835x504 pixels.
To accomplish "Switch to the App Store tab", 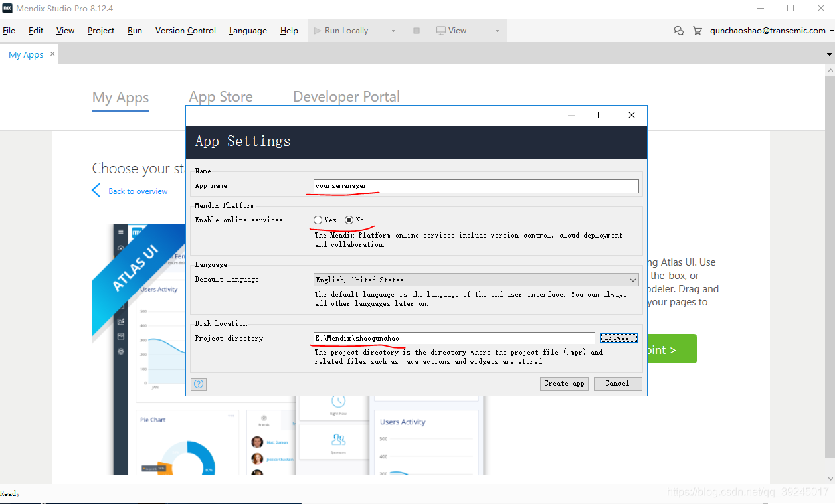I will tap(221, 97).
